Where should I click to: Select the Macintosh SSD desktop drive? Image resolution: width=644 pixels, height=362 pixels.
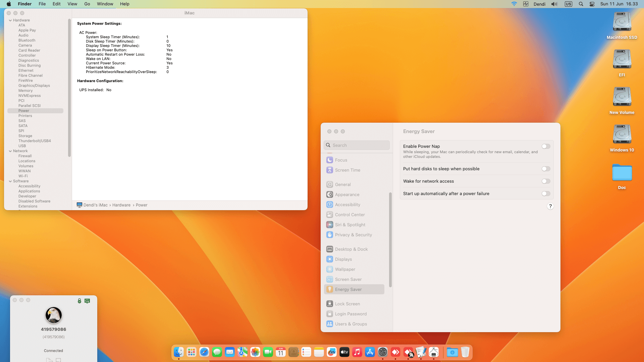coord(622,26)
